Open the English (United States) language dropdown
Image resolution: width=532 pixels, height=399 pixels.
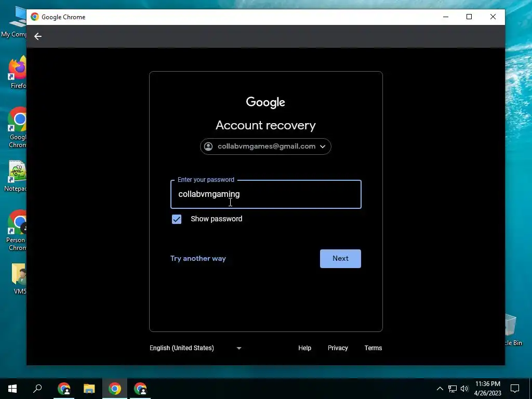(x=195, y=348)
